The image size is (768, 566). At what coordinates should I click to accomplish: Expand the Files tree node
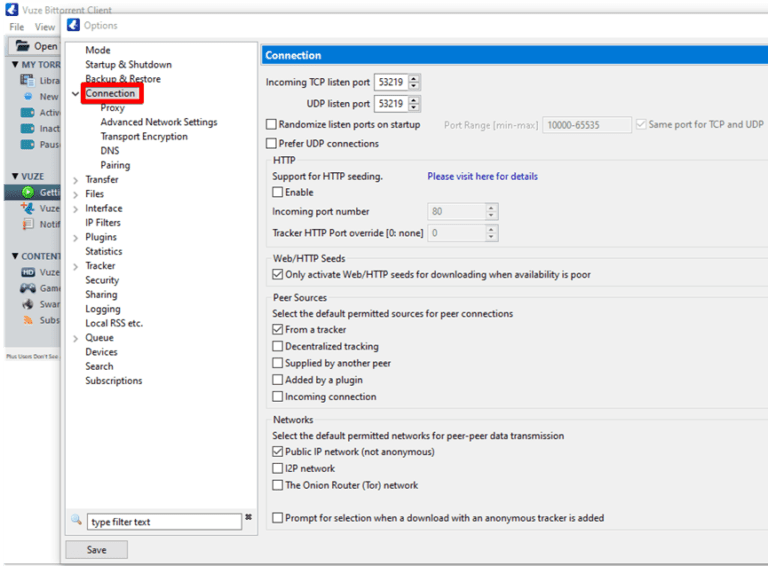tap(75, 194)
